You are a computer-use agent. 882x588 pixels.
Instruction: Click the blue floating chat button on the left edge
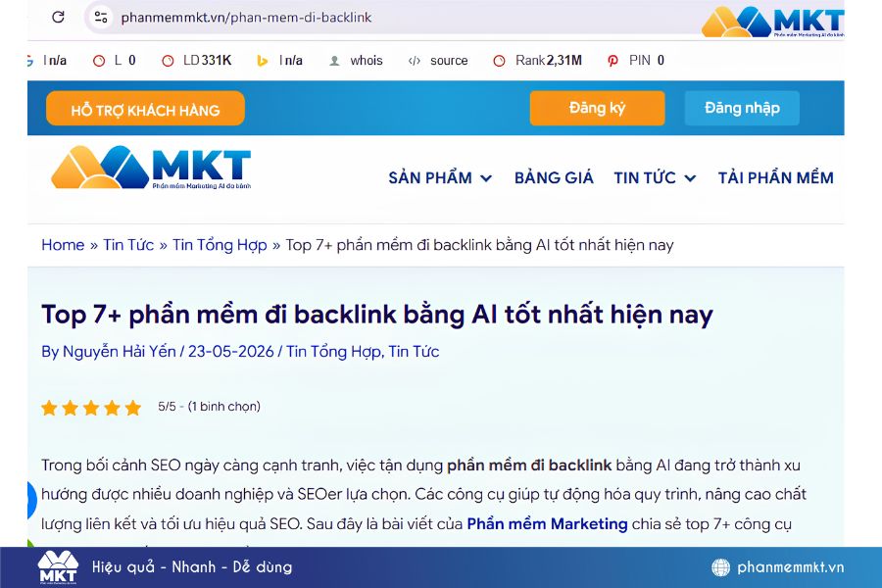pyautogui.click(x=31, y=500)
